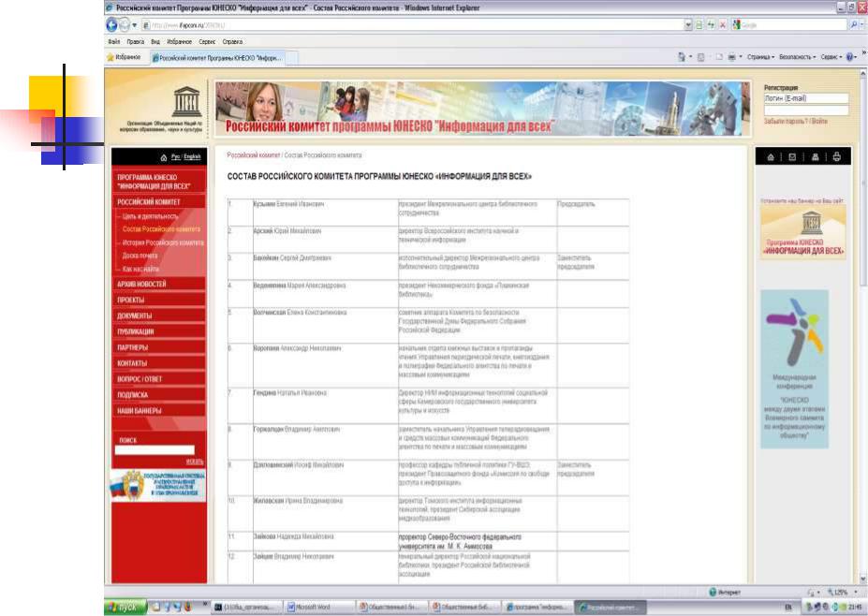Open ПРОГРАММА ЮНЕСКО Информация для всех menu
868x616 pixels.
(159, 182)
